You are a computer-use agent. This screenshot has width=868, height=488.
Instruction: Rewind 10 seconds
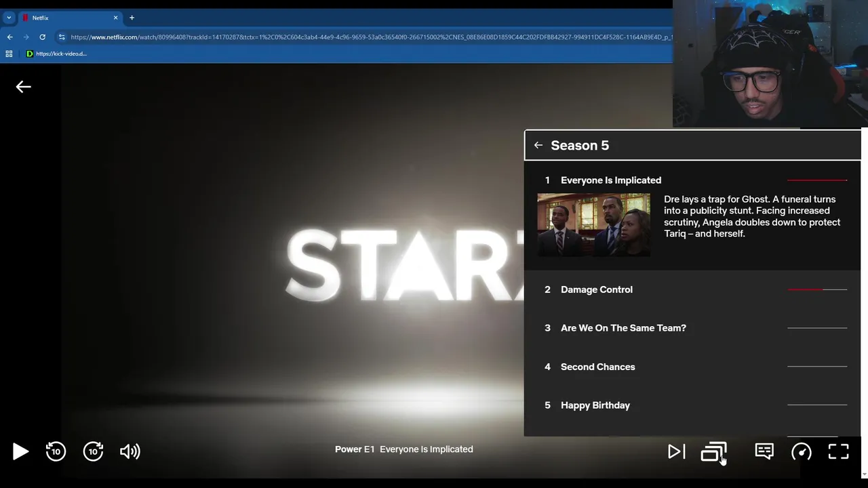coord(56,451)
